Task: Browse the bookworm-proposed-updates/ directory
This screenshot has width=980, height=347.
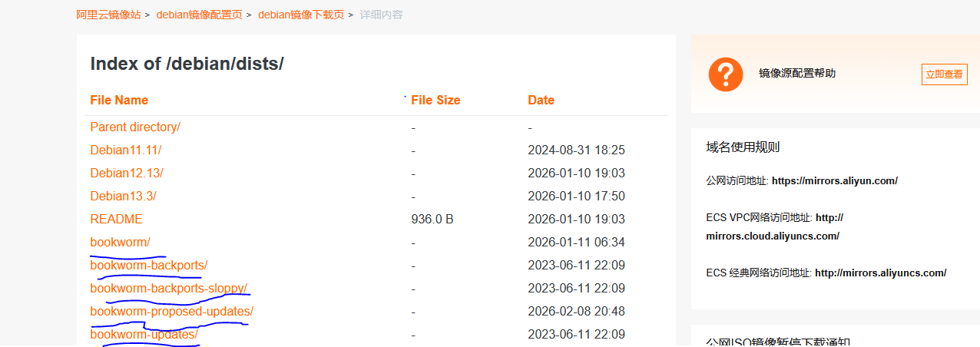Action: coord(171,311)
